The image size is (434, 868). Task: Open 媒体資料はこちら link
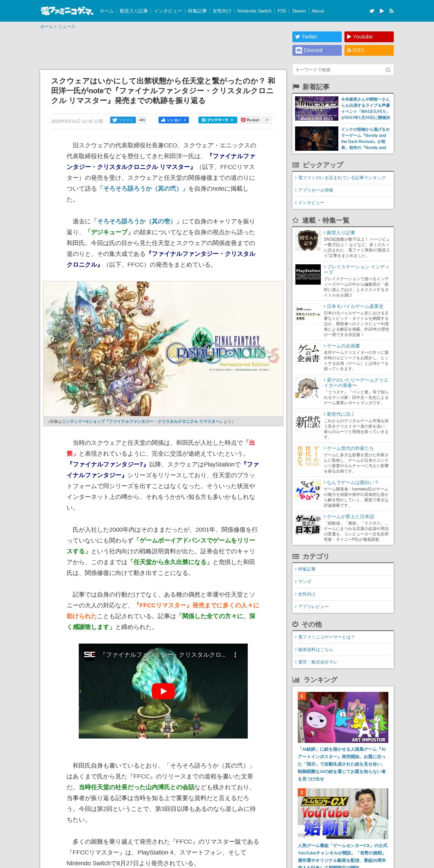pyautogui.click(x=315, y=650)
